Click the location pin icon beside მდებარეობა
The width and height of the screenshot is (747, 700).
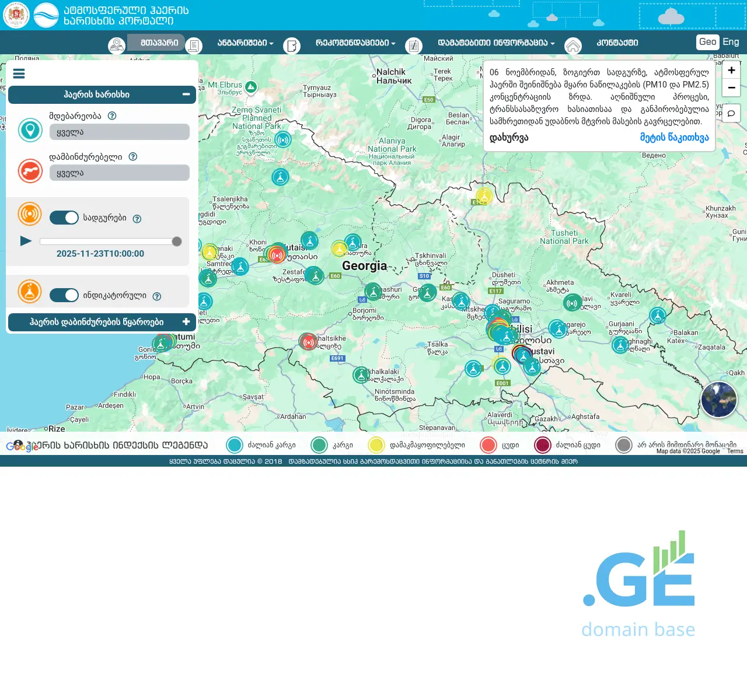click(x=30, y=130)
